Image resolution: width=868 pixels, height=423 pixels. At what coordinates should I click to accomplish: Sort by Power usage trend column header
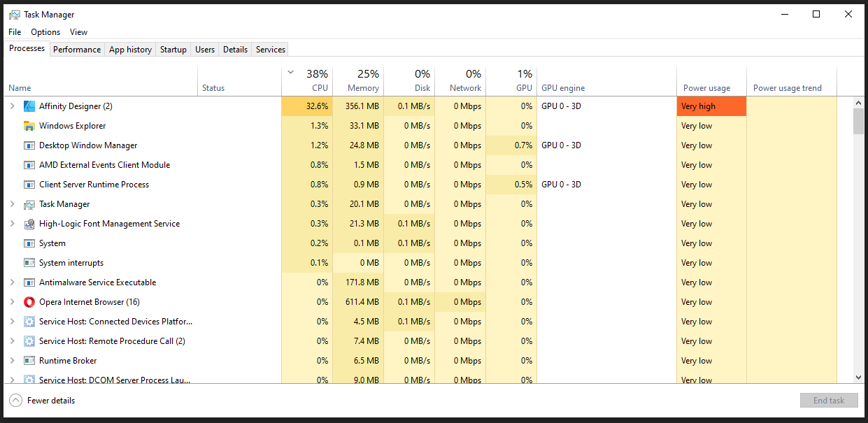(792, 81)
